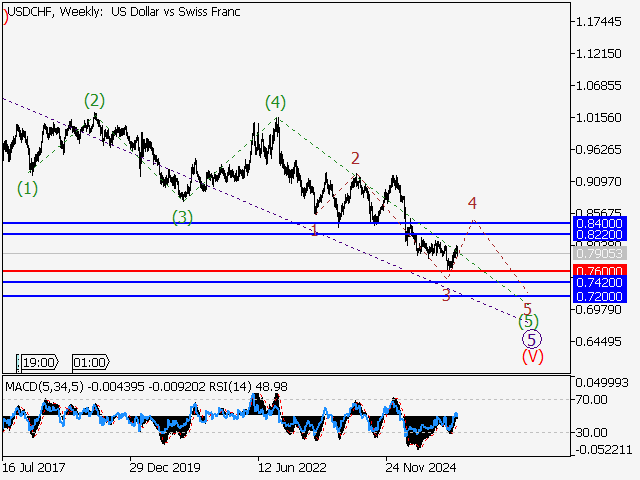Select the red wave 2 label
The width and height of the screenshot is (640, 480).
coord(355,158)
